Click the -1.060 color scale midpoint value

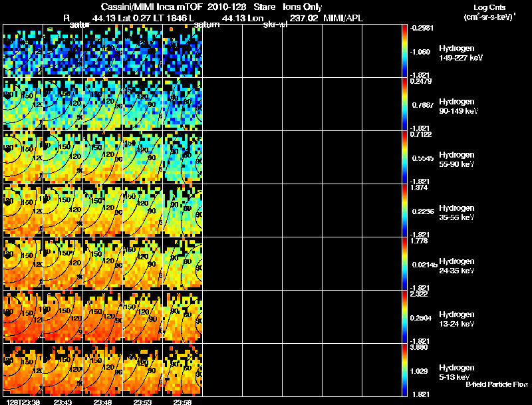[420, 52]
